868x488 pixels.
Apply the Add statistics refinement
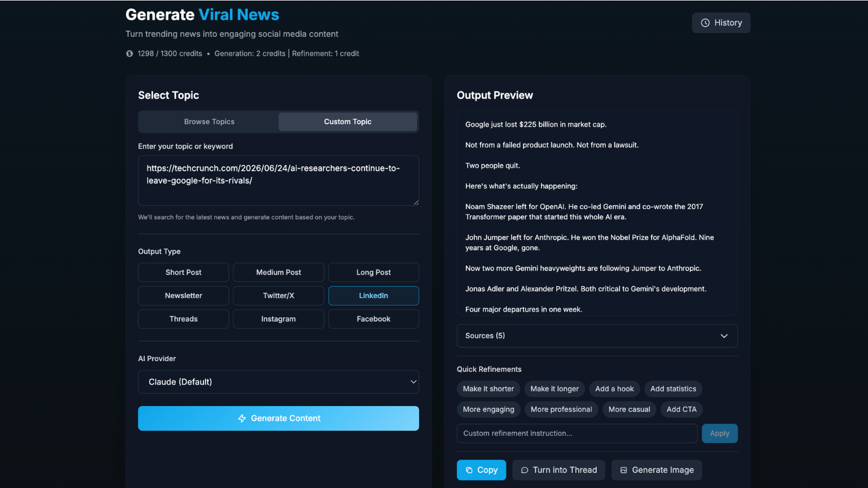click(x=673, y=389)
